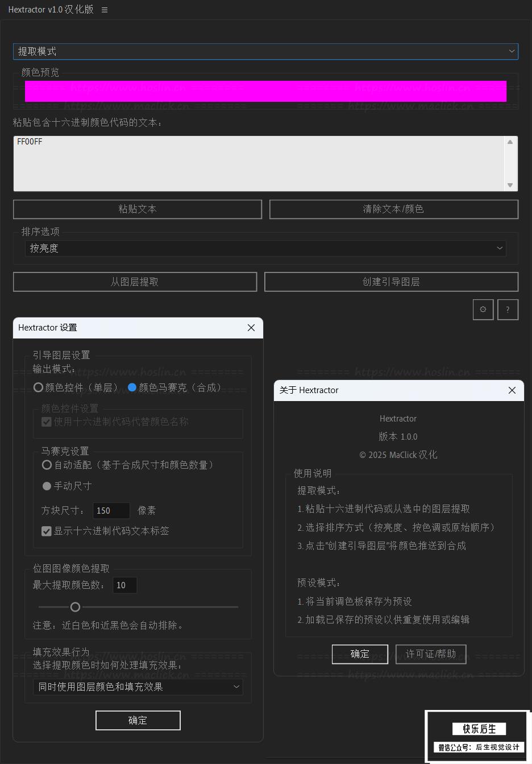Close the Hextractor 设置 dialog

[251, 328]
